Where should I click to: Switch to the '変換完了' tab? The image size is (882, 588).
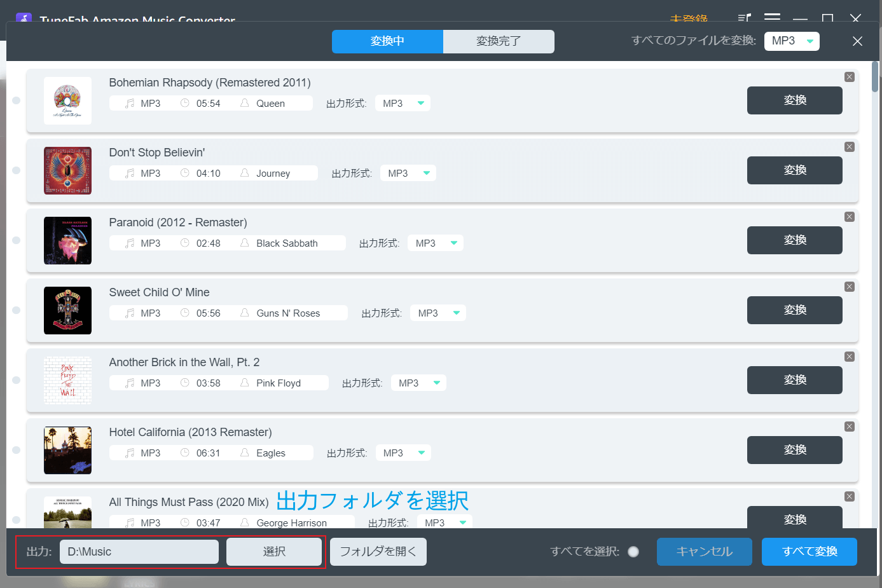pyautogui.click(x=499, y=41)
